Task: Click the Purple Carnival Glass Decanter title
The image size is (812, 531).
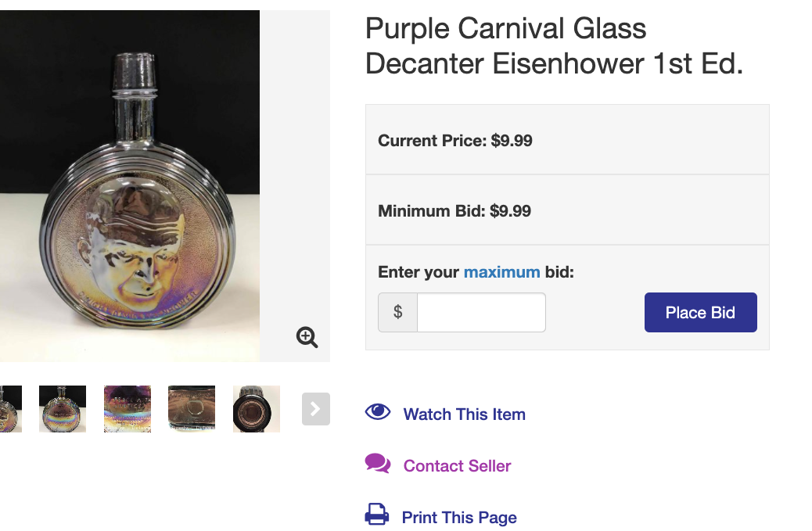Action: tap(553, 46)
